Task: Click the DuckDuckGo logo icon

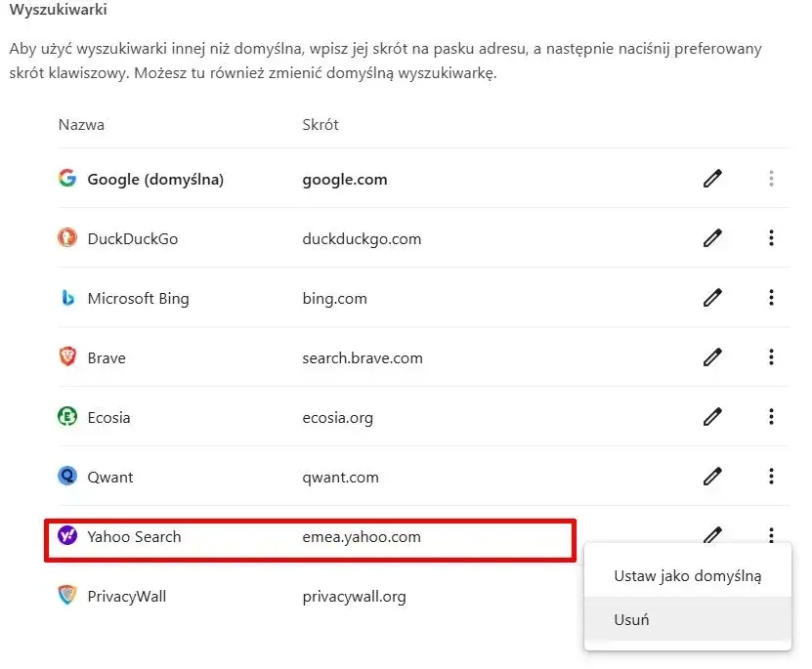Action: (66, 238)
